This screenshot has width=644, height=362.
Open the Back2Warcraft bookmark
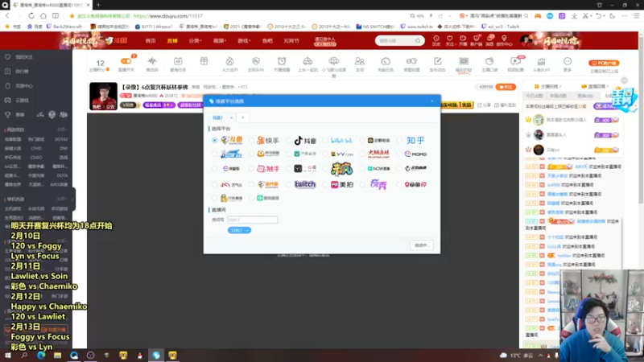(64, 27)
